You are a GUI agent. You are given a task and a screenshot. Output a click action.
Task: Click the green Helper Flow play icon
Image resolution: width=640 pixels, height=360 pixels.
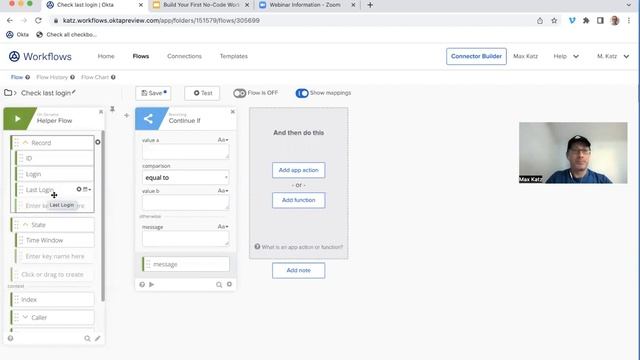[18, 119]
